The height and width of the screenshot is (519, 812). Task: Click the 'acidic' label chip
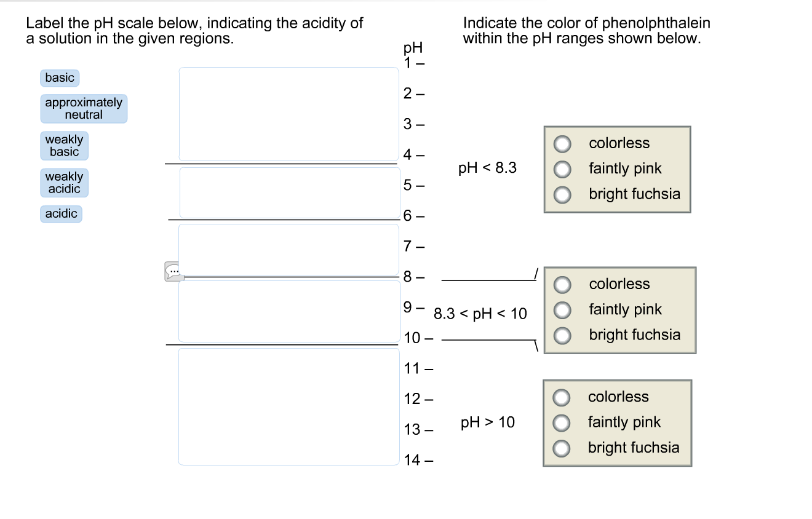pyautogui.click(x=62, y=214)
